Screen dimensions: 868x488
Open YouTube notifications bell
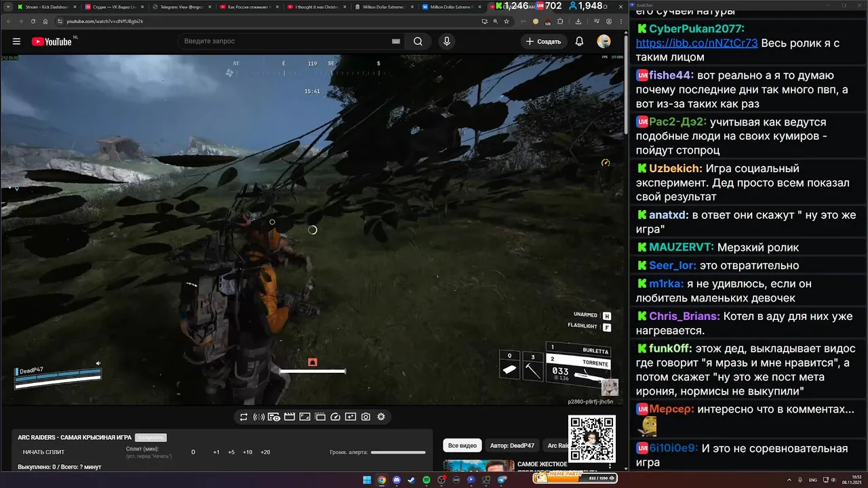pyautogui.click(x=579, y=41)
